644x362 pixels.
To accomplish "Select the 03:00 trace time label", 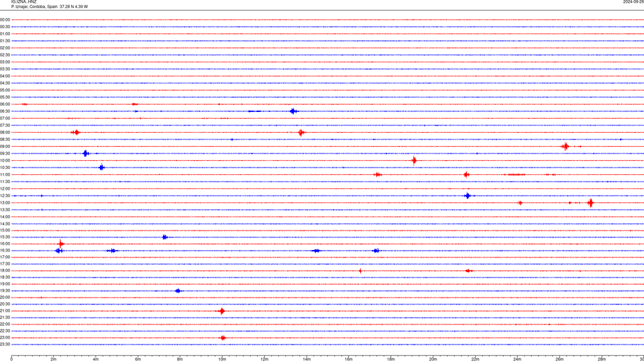I will click(5, 62).
